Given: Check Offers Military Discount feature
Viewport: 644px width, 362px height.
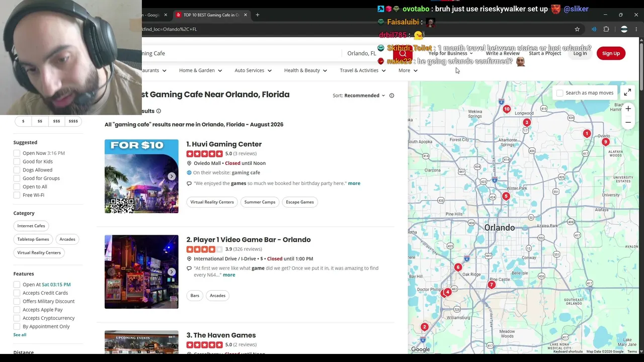Looking at the screenshot, I should pos(17,301).
